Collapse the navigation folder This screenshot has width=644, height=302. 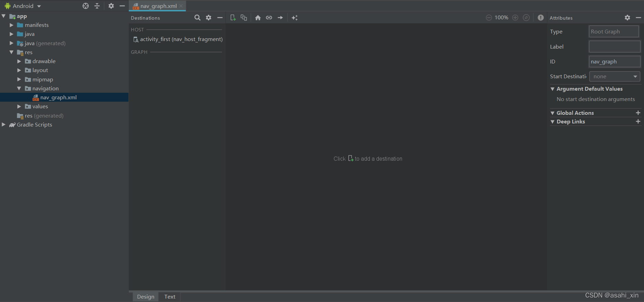click(19, 89)
